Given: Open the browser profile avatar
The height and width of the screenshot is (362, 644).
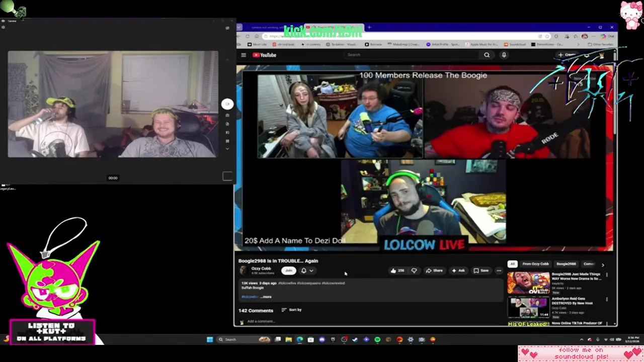Looking at the screenshot, I should tap(585, 36).
